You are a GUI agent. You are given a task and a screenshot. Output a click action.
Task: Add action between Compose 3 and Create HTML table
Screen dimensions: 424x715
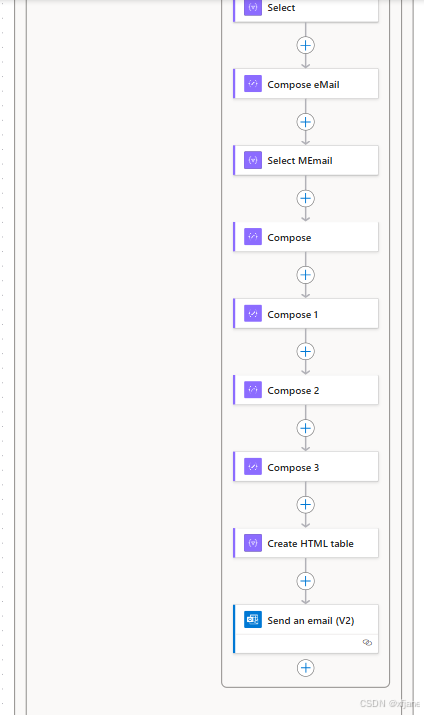click(x=305, y=504)
